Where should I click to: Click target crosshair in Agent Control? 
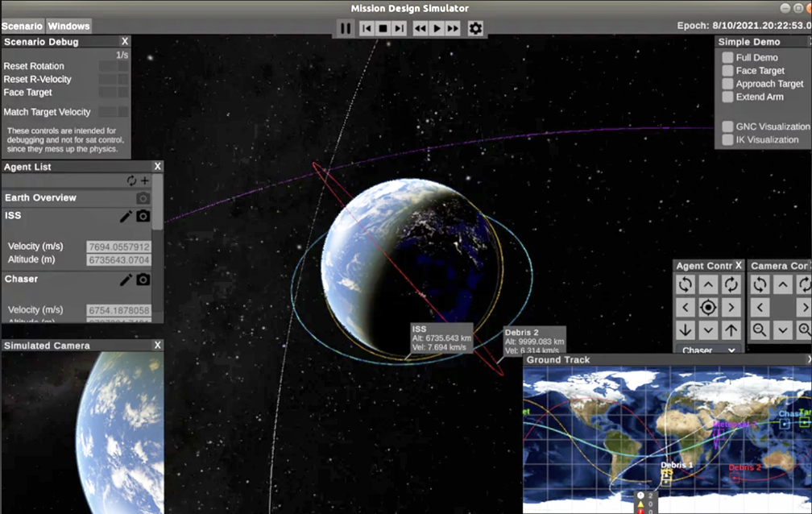tap(708, 307)
